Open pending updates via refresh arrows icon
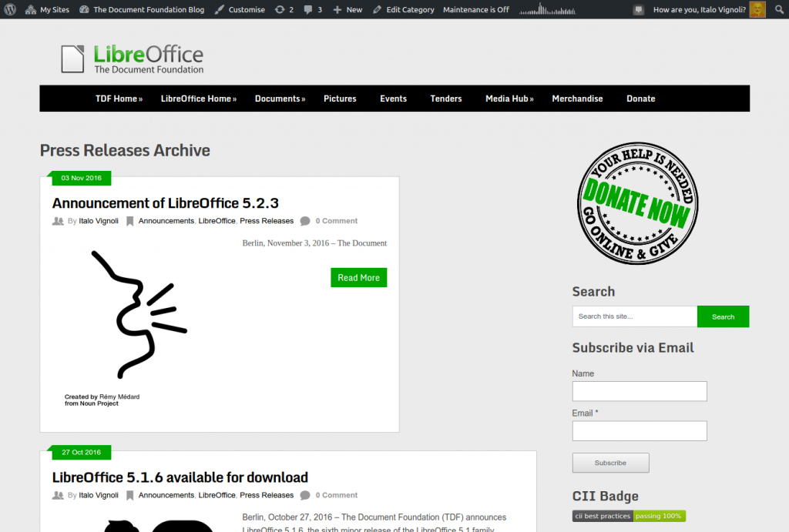 pos(280,9)
